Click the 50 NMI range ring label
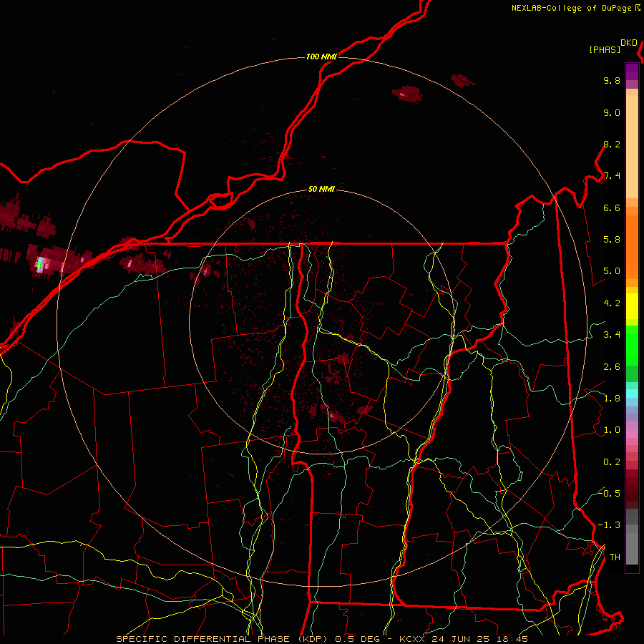644x644 pixels. point(321,189)
